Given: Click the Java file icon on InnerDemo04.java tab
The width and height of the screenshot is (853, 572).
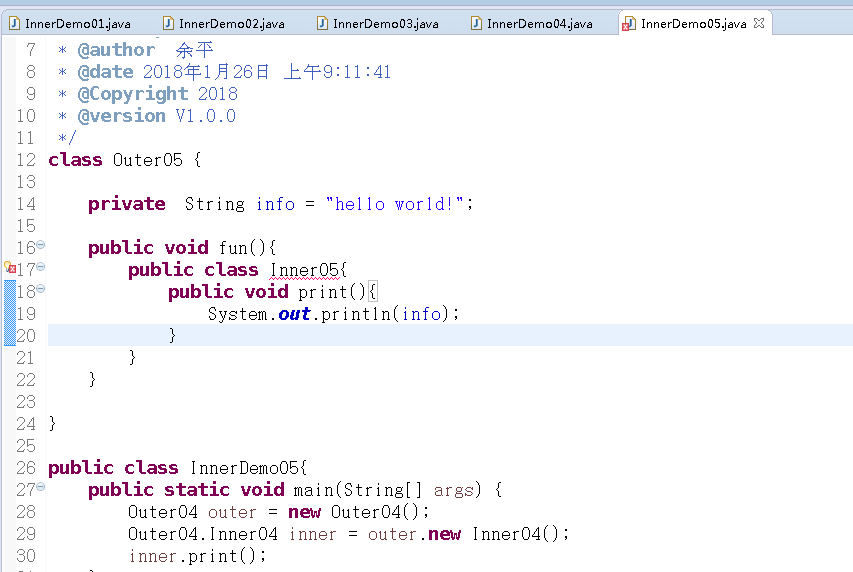Looking at the screenshot, I should 477,23.
